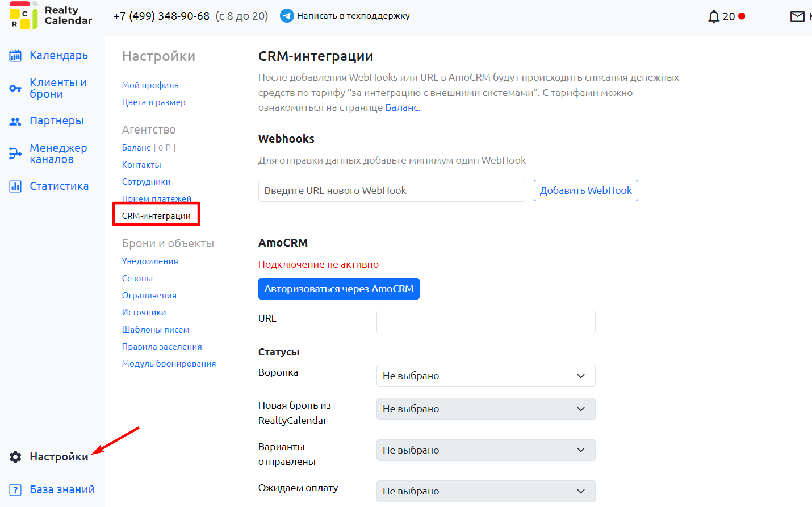Click the Telegram support icon

tap(287, 16)
